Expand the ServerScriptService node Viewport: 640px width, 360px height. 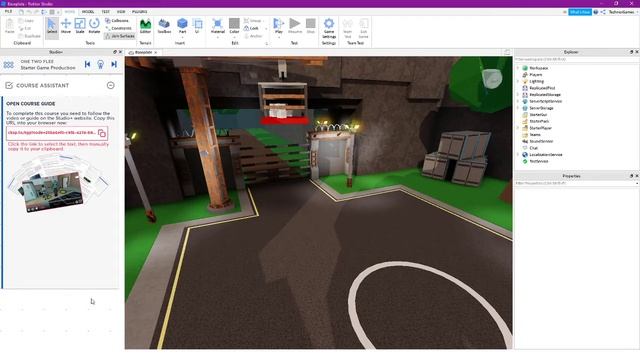pyautogui.click(x=518, y=101)
